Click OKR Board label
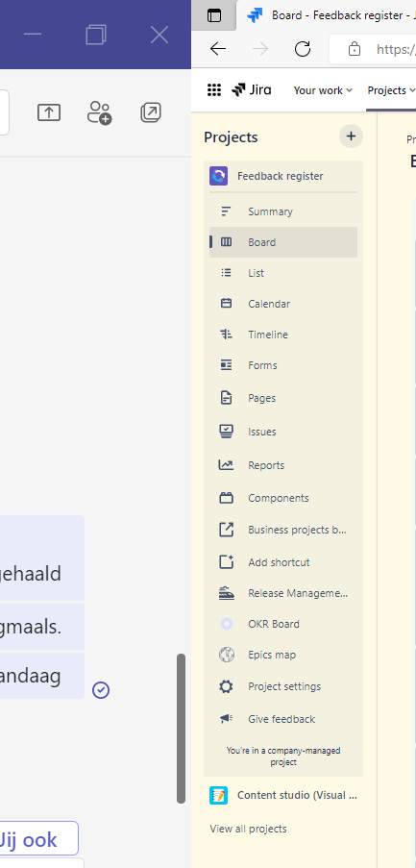The height and width of the screenshot is (868, 416). pos(274,624)
